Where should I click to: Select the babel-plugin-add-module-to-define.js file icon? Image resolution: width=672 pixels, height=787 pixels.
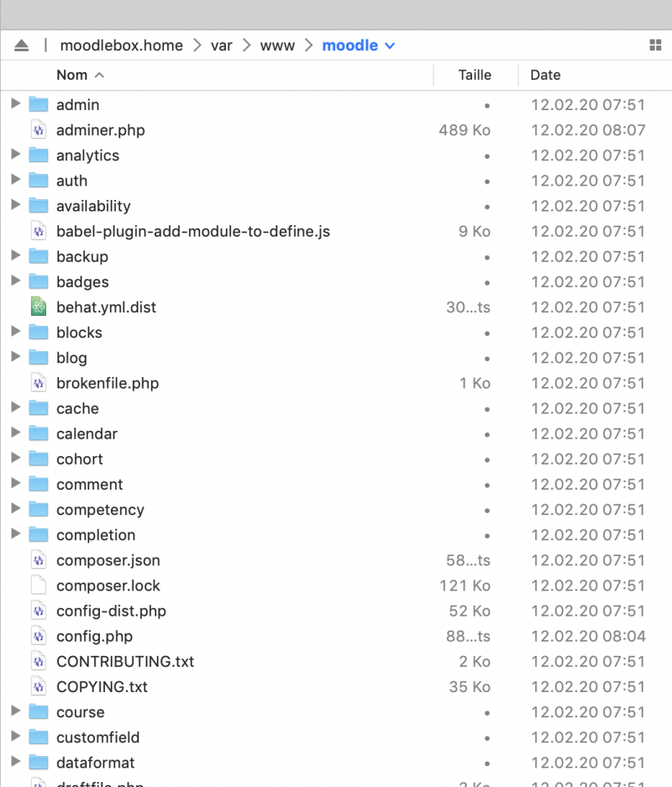tap(39, 231)
